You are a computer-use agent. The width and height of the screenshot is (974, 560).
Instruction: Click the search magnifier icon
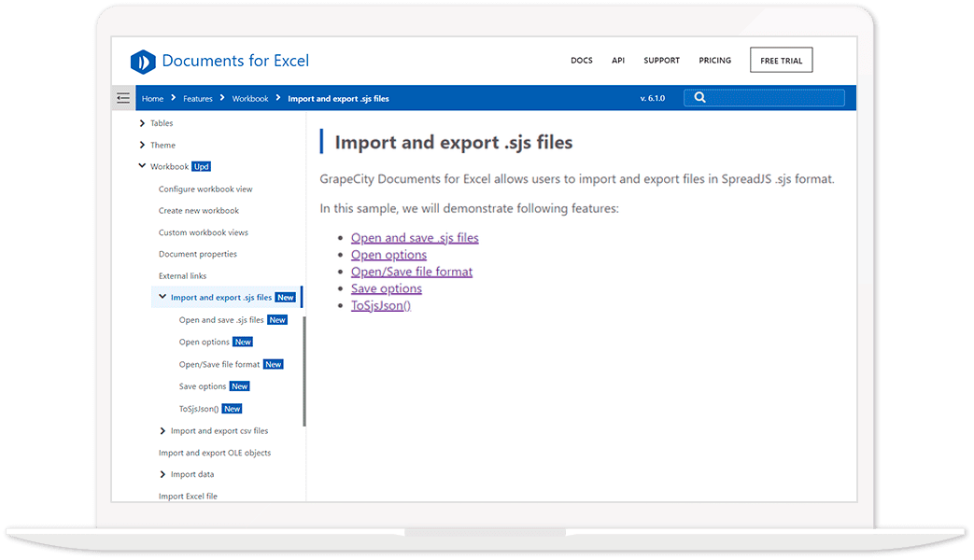pyautogui.click(x=699, y=97)
